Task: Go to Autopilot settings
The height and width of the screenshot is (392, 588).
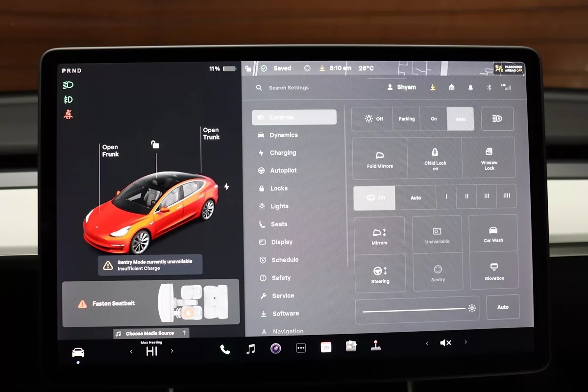Action: click(283, 171)
